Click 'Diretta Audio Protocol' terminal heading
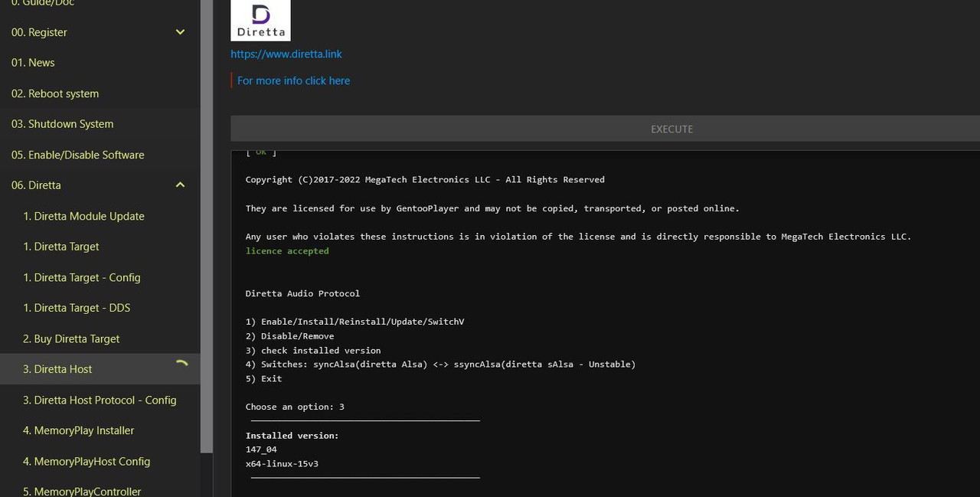This screenshot has width=980, height=497. coord(302,293)
